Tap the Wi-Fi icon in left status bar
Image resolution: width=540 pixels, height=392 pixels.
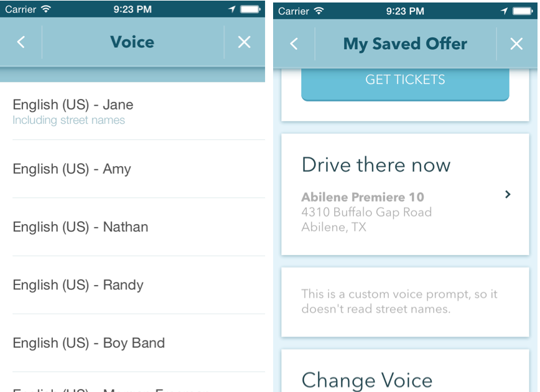pos(46,9)
